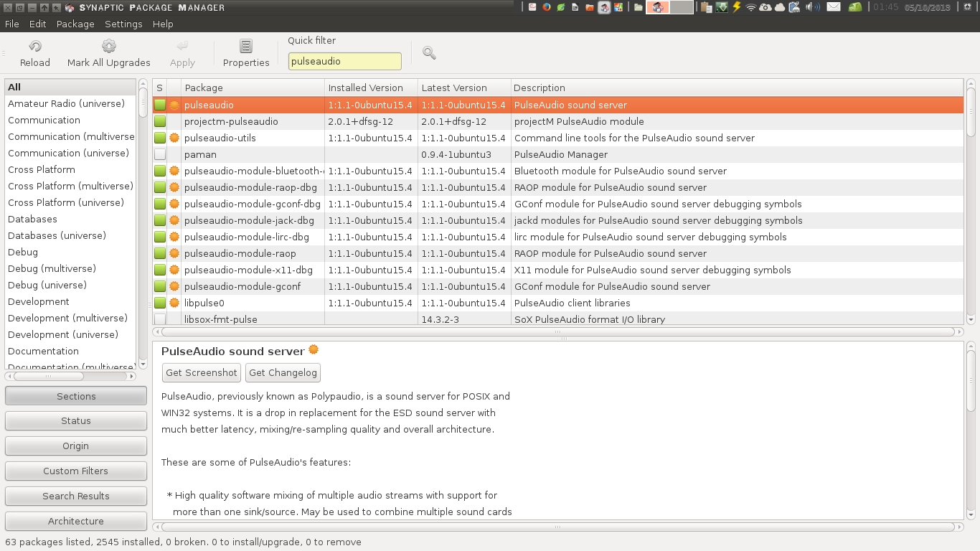The height and width of the screenshot is (551, 980).
Task: Click the supported icon on the pulseaudio-module-gconf-dbg row
Action: point(174,204)
